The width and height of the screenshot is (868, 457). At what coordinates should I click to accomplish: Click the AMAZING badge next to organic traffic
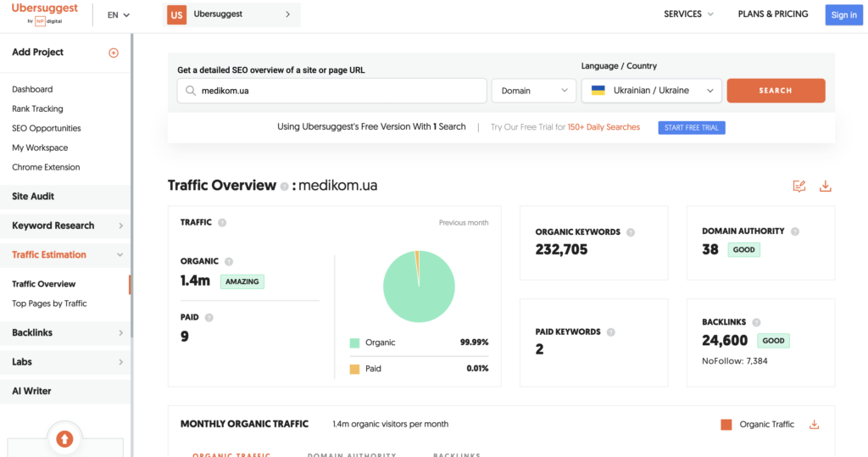pyautogui.click(x=242, y=281)
